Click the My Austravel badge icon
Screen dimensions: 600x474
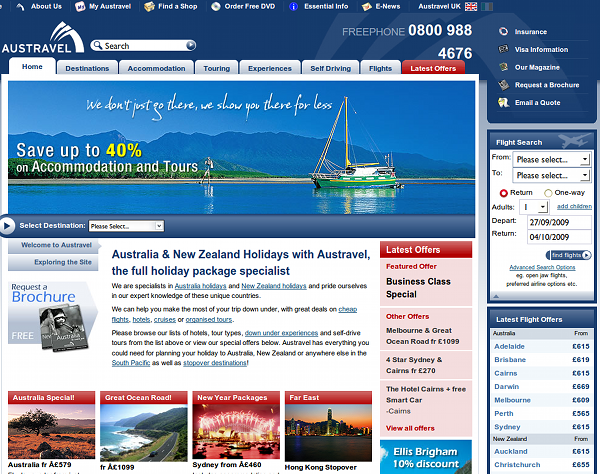tap(80, 7)
